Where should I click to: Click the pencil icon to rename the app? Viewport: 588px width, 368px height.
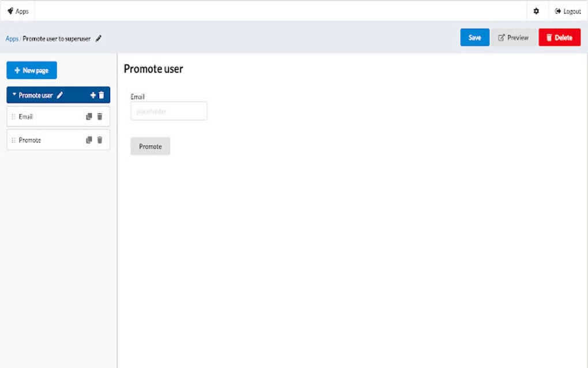[98, 39]
